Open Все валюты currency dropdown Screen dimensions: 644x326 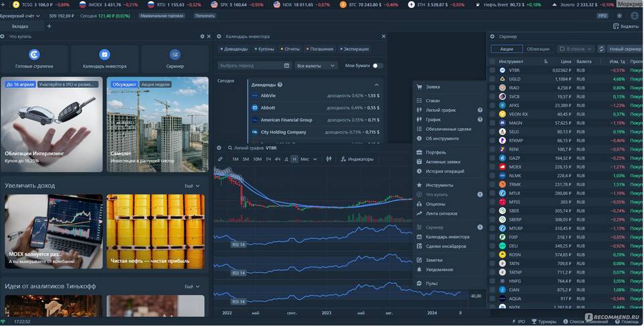(315, 66)
